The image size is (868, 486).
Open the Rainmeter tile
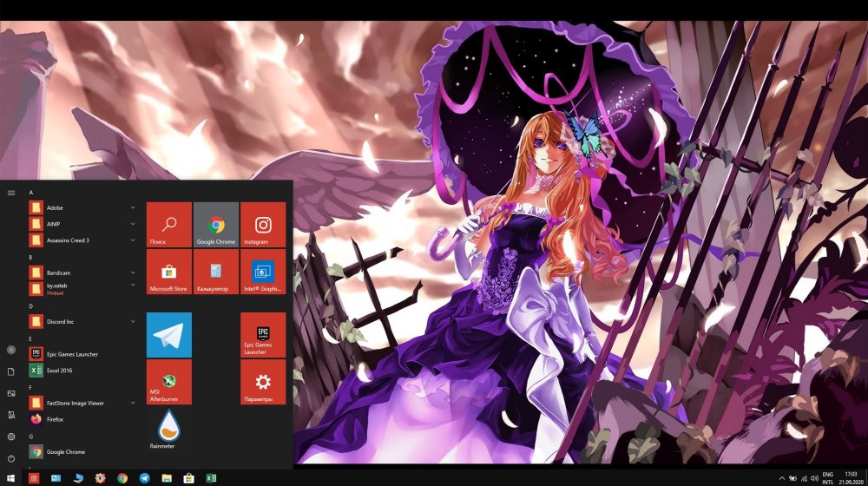point(162,430)
